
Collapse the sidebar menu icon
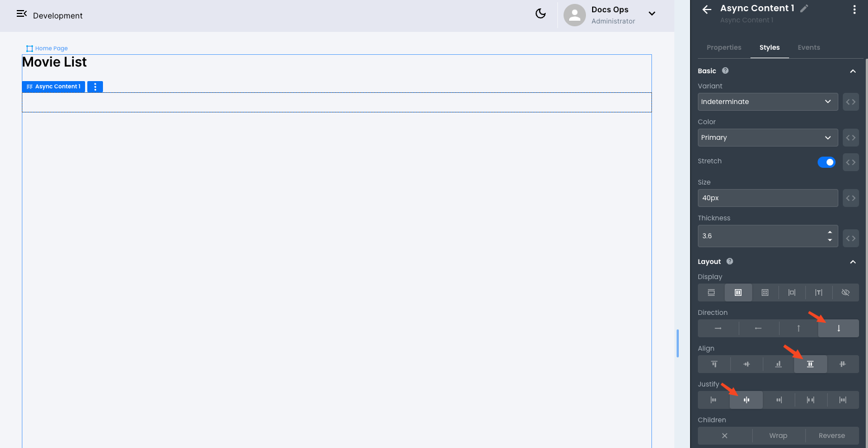(22, 14)
